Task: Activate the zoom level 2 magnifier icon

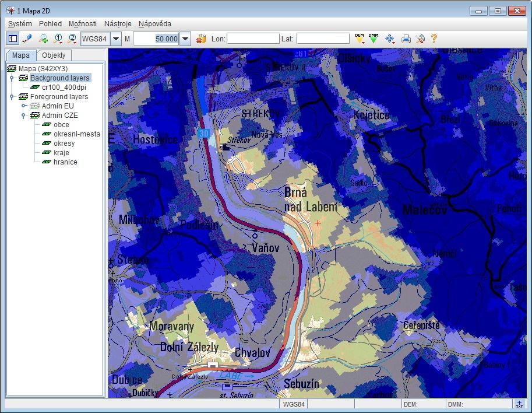Action: pos(72,38)
